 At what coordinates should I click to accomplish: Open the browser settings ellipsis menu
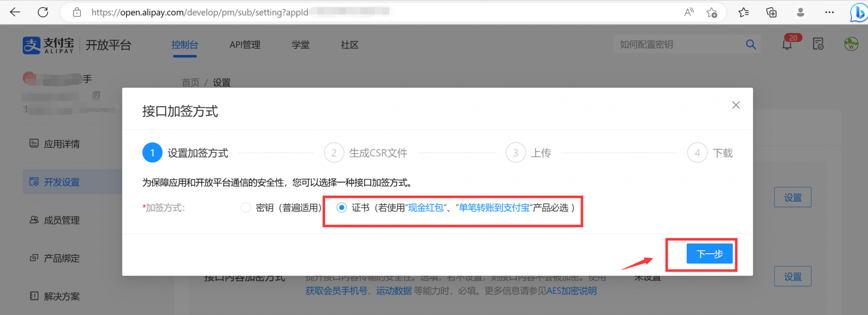(x=829, y=12)
